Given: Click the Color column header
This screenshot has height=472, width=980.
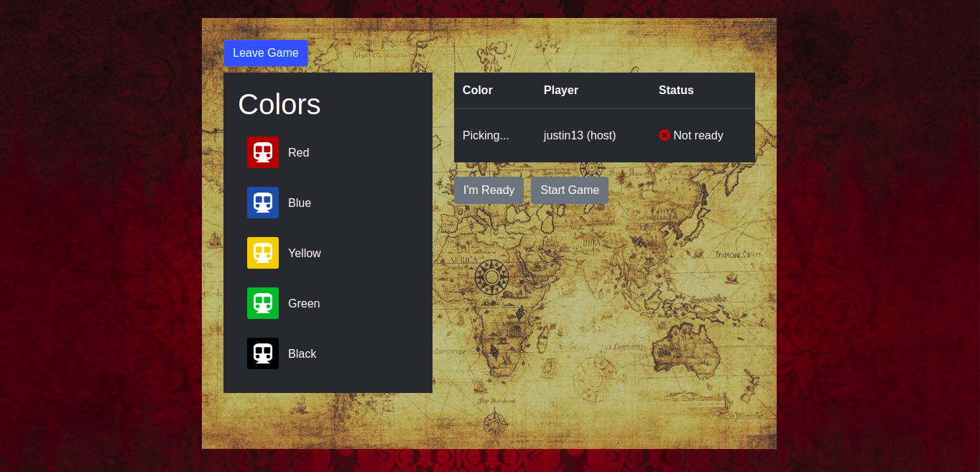Looking at the screenshot, I should 478,91.
